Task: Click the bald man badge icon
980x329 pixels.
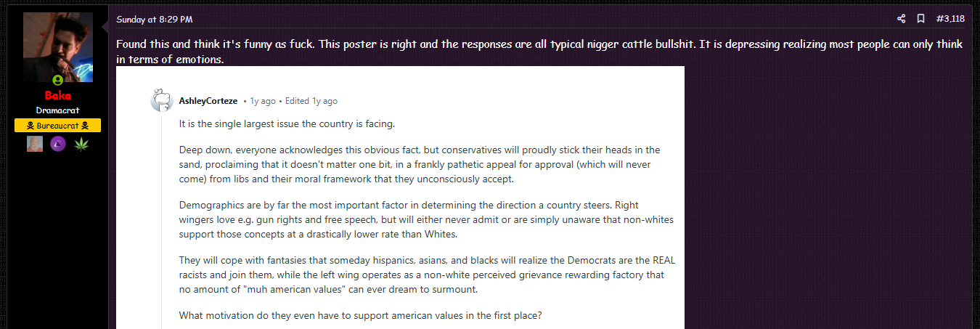Action: [x=35, y=144]
